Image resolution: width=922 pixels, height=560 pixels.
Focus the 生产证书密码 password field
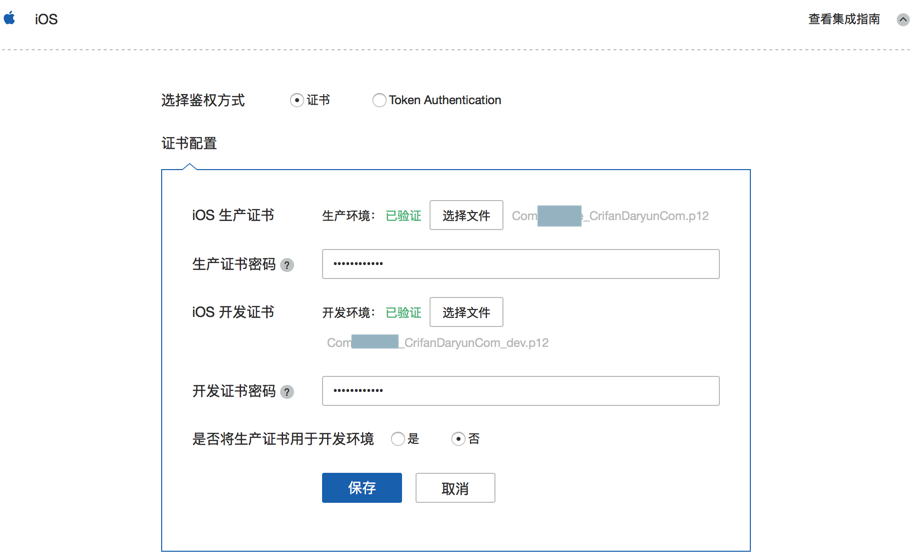520,264
